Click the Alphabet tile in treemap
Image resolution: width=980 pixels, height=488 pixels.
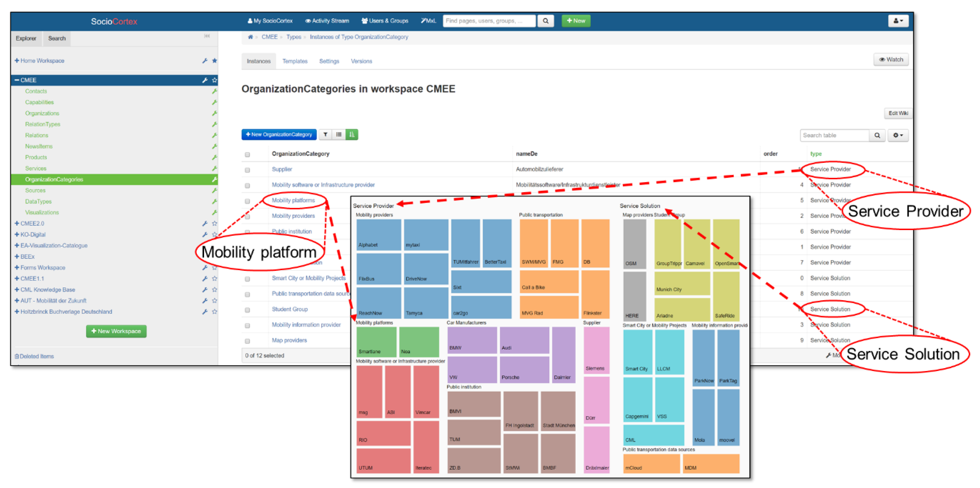(x=378, y=234)
